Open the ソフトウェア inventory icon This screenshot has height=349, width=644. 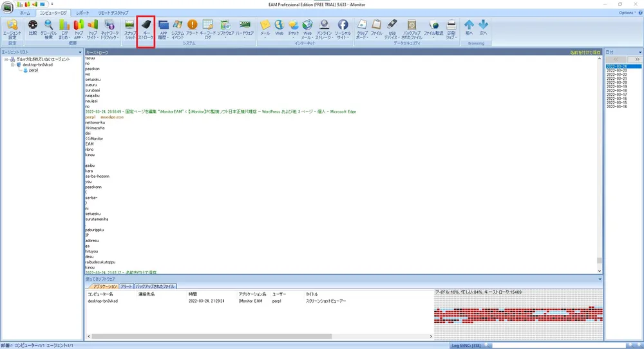pyautogui.click(x=225, y=29)
